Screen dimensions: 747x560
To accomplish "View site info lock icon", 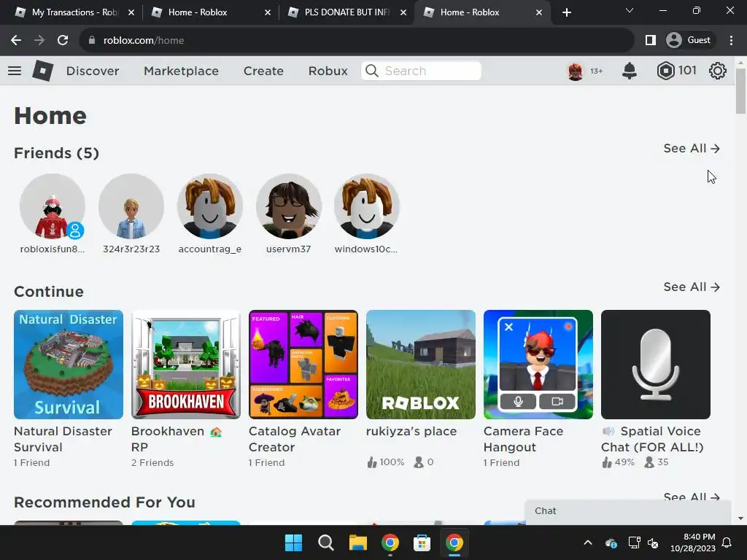I will pyautogui.click(x=92, y=41).
